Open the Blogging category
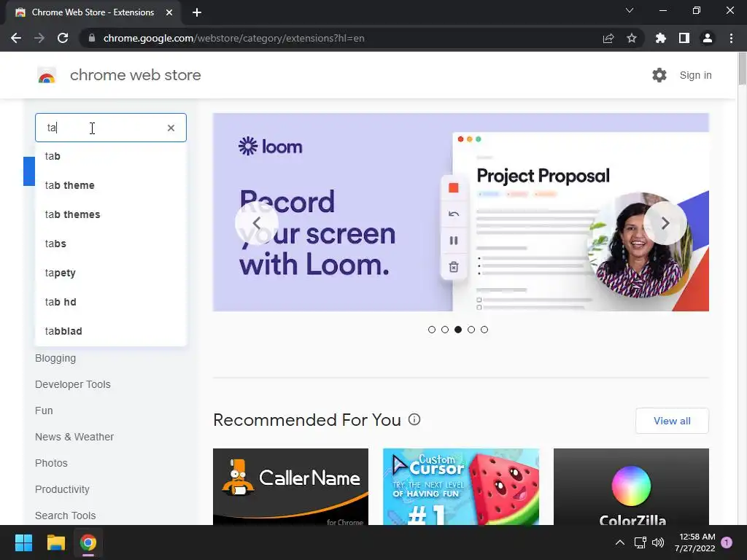The height and width of the screenshot is (560, 747). (55, 358)
